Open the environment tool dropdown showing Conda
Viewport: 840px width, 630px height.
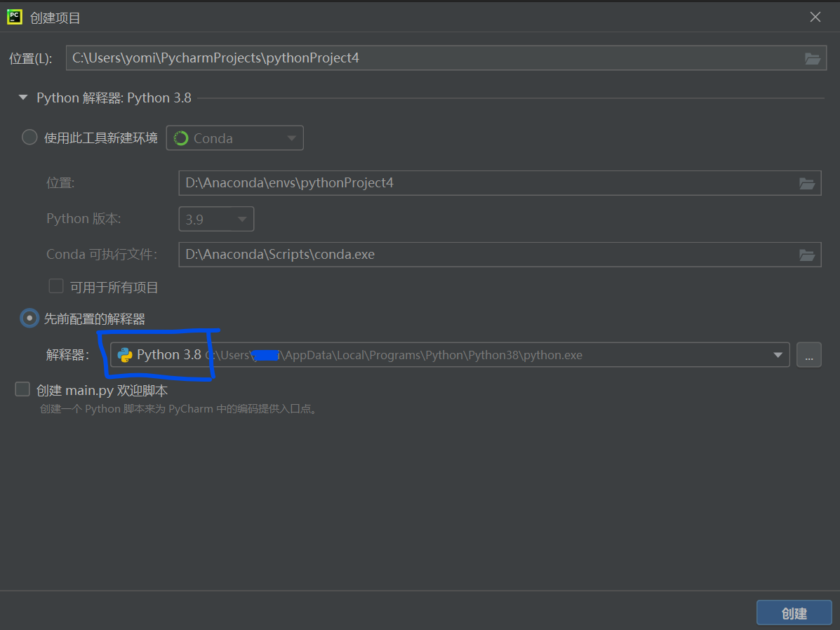(292, 138)
